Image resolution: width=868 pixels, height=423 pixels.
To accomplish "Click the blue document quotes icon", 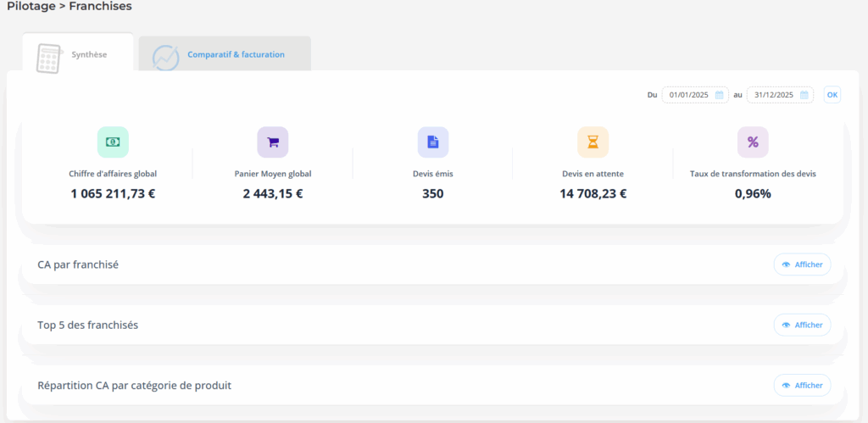I will (433, 142).
